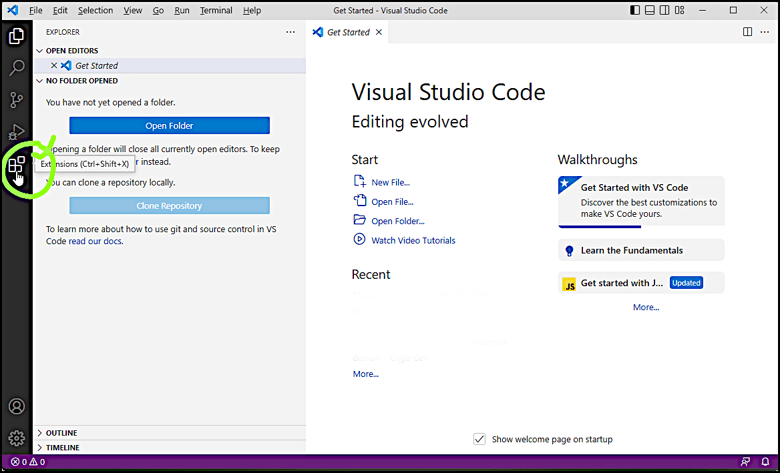Image resolution: width=780 pixels, height=473 pixels.
Task: Click the Accounts icon
Action: tap(16, 407)
